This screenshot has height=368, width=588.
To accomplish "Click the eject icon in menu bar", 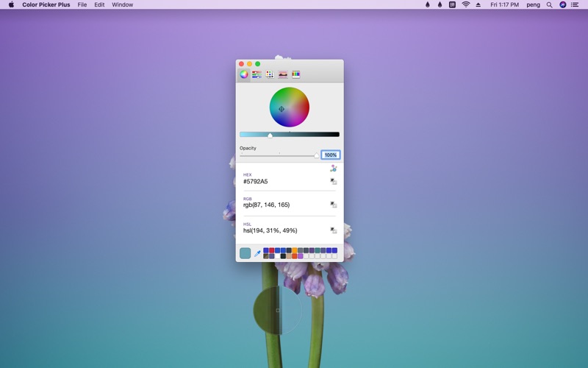I will 478,4.
